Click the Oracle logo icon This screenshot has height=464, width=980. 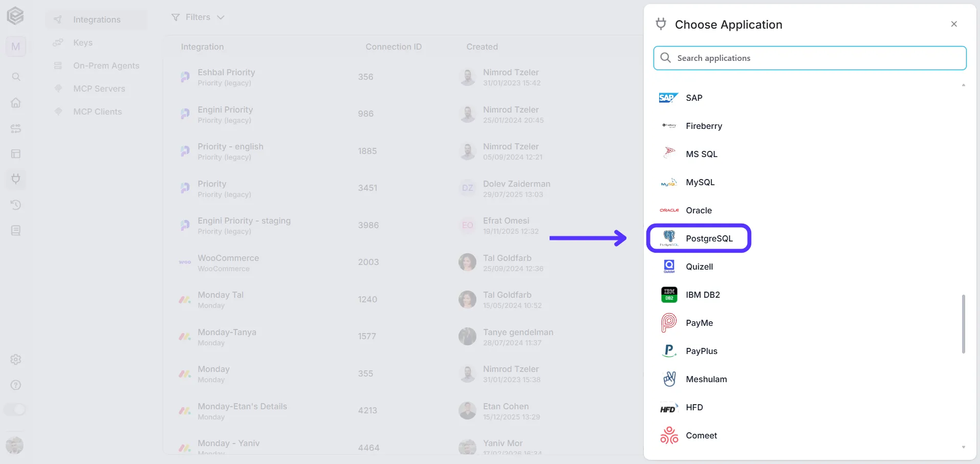click(669, 210)
